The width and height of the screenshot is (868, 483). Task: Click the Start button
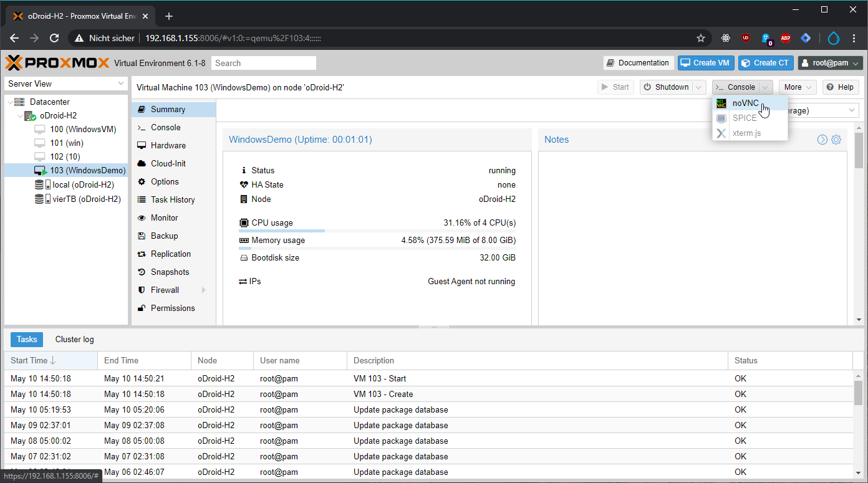point(615,87)
